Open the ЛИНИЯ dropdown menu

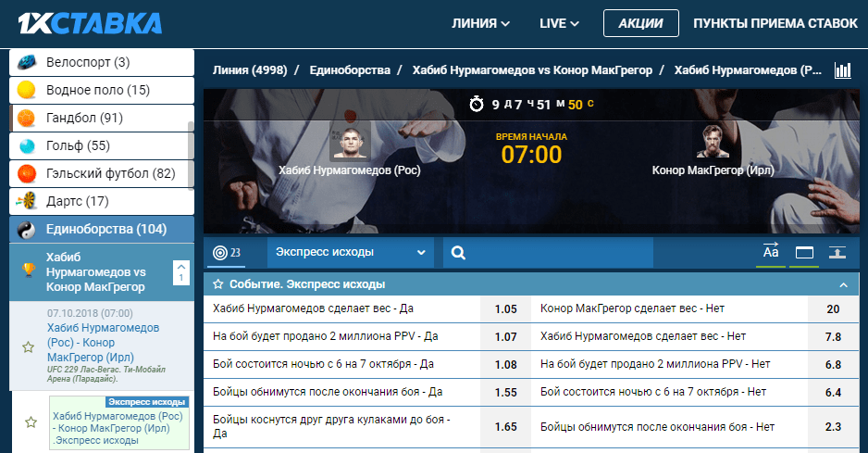coord(480,23)
